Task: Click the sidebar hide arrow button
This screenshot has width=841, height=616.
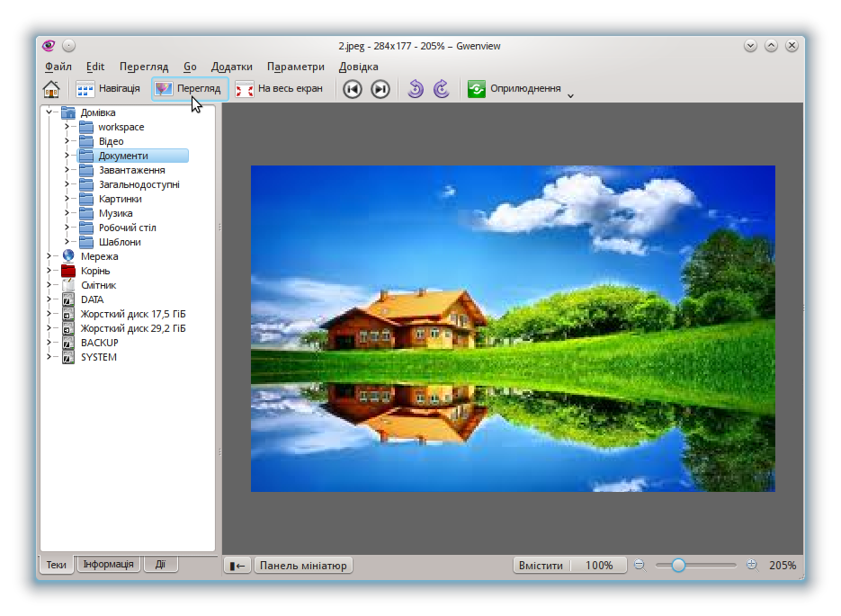Action: point(237,566)
